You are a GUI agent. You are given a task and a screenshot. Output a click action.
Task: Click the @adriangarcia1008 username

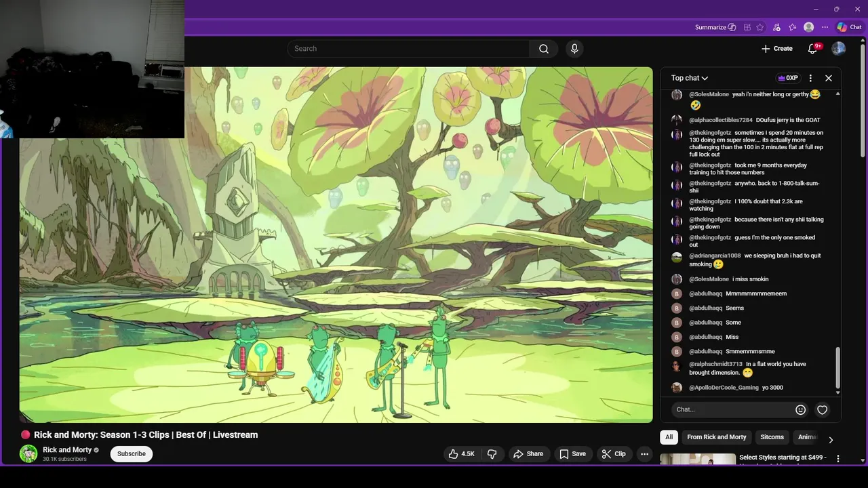715,256
